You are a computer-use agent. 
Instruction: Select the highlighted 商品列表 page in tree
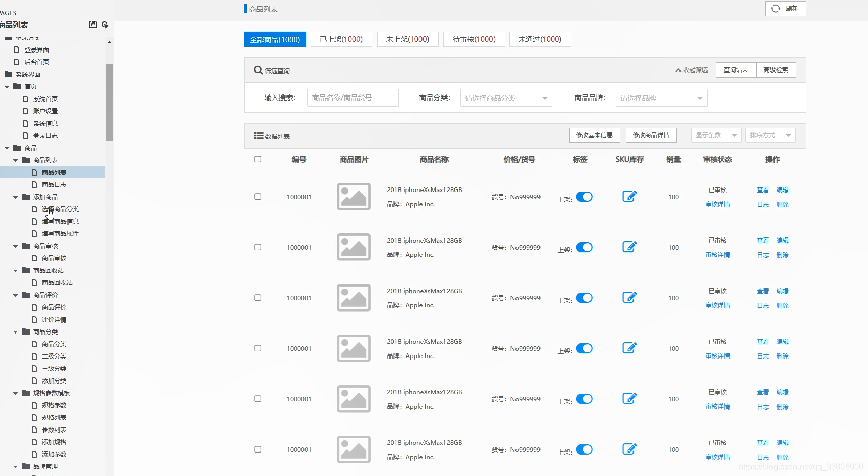(x=53, y=172)
